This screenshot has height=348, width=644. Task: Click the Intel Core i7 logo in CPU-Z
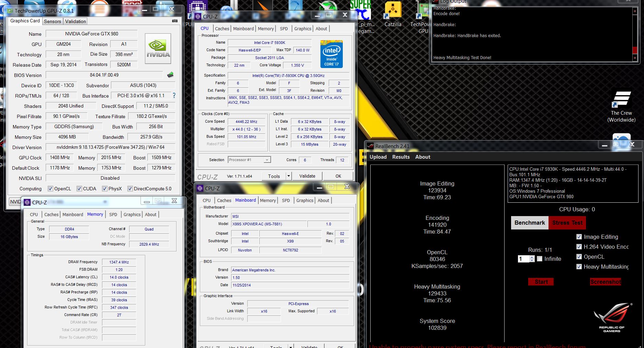point(331,54)
